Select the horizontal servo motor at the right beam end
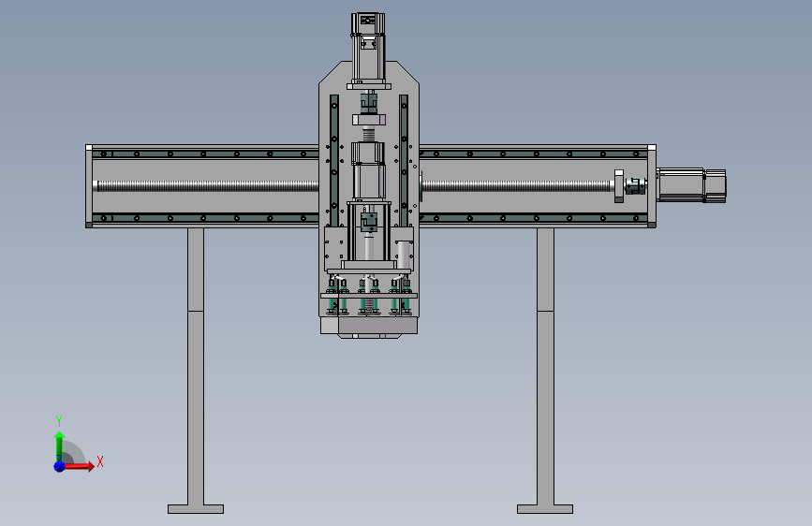812x526 pixels. [691, 185]
